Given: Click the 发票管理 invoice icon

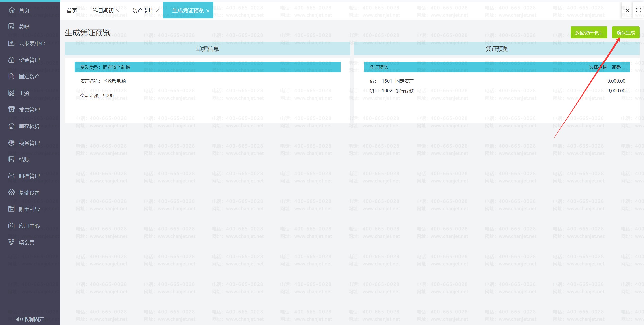Looking at the screenshot, I should tap(11, 110).
